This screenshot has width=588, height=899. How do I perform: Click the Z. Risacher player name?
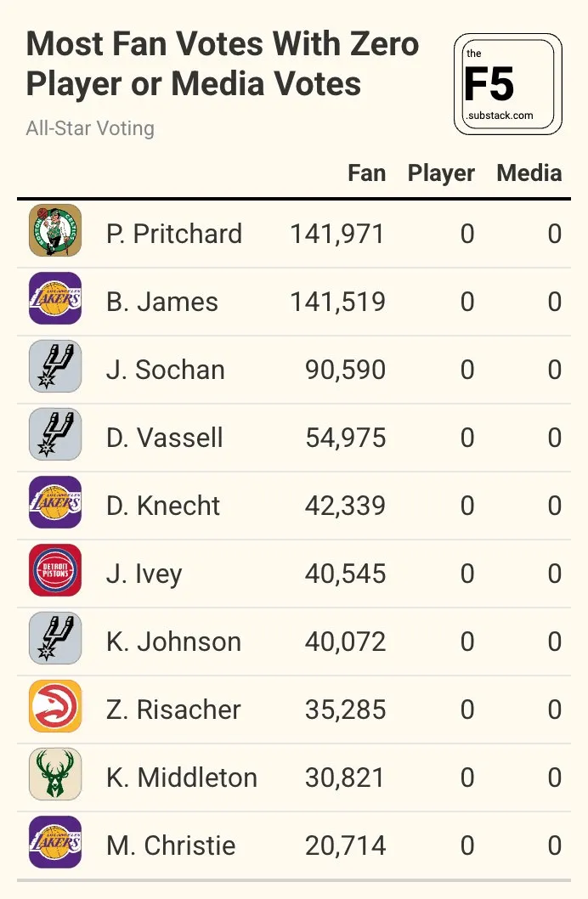pyautogui.click(x=173, y=710)
